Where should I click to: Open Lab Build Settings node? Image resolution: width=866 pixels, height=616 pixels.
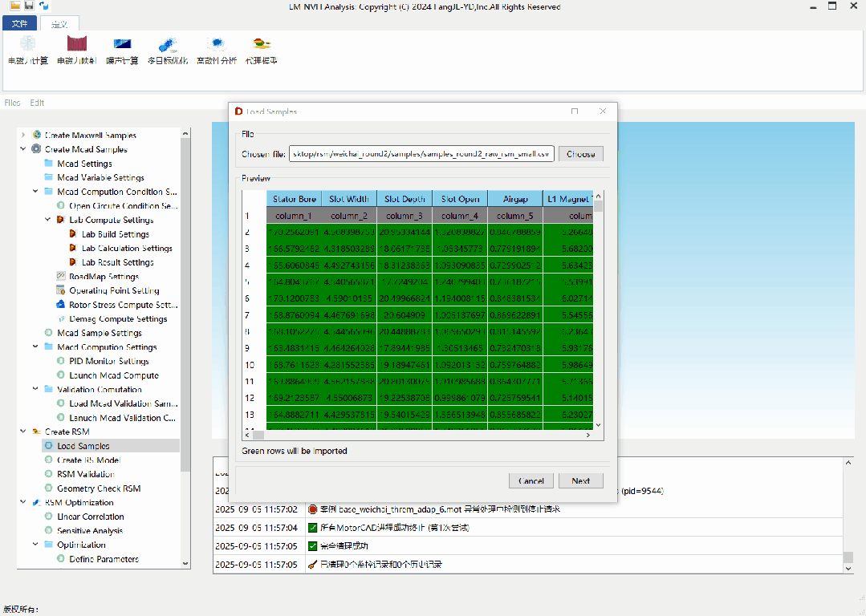click(x=115, y=234)
